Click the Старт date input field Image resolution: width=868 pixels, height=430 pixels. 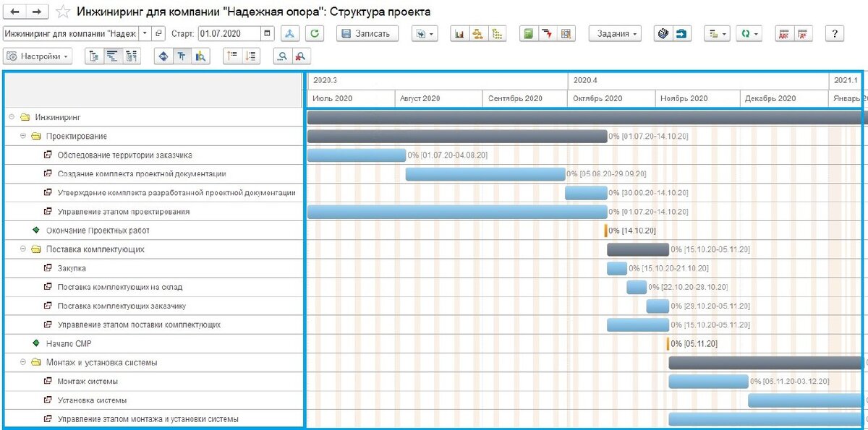pyautogui.click(x=230, y=33)
